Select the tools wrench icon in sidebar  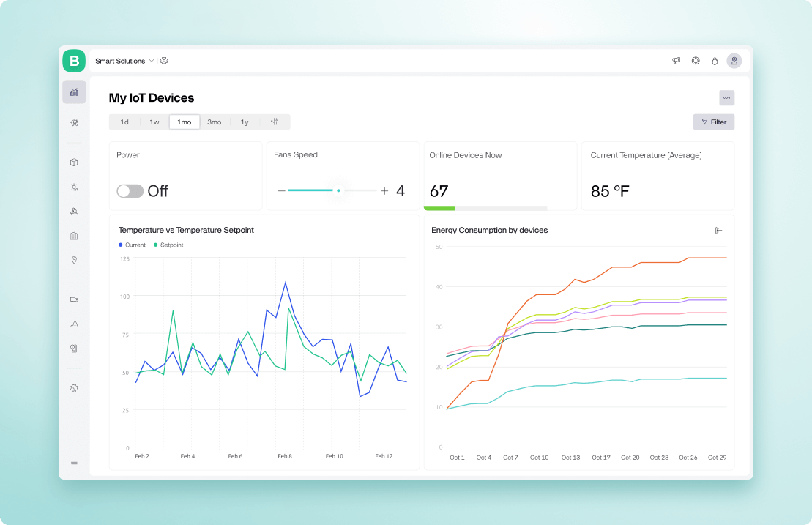click(74, 122)
